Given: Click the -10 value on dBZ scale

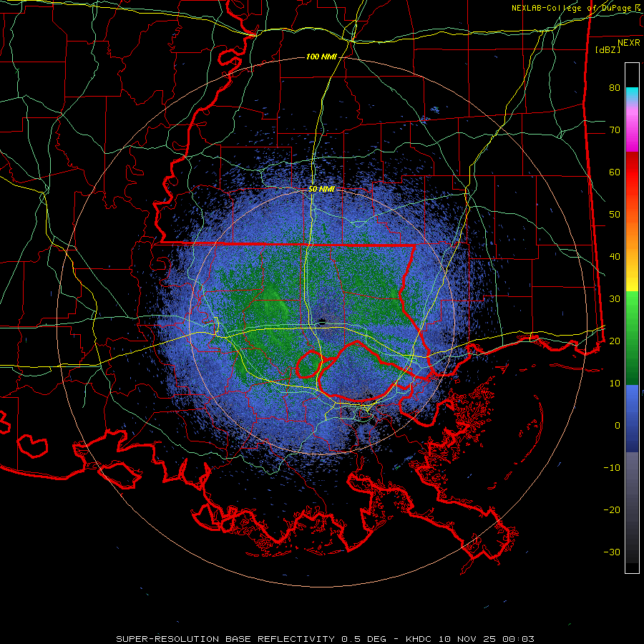Looking at the screenshot, I should 612,467.
